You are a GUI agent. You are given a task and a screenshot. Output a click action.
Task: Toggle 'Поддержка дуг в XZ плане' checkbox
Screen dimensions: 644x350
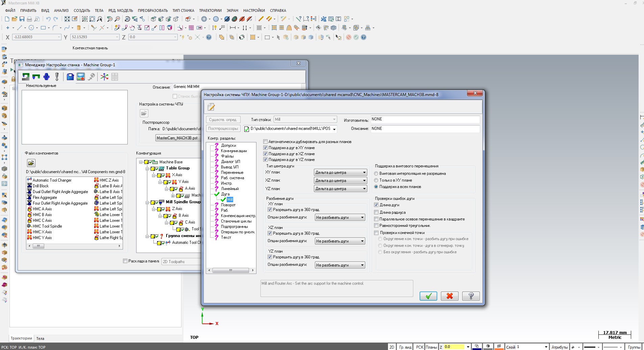point(266,154)
